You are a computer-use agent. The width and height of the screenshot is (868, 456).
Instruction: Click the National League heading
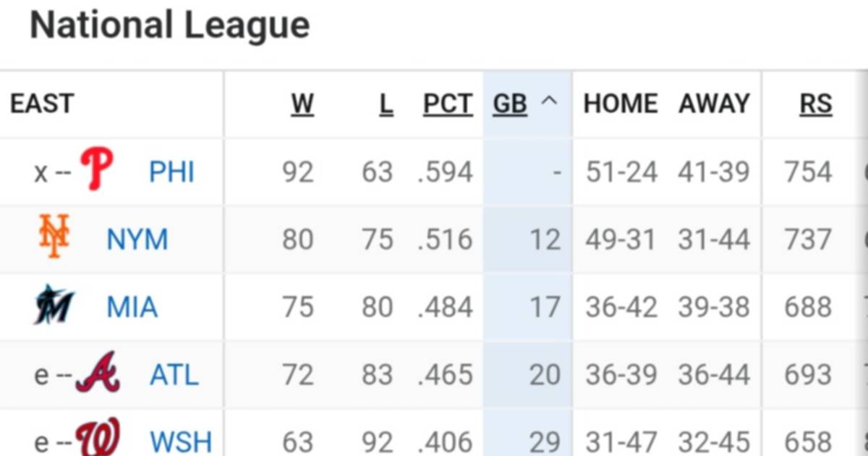click(x=169, y=25)
